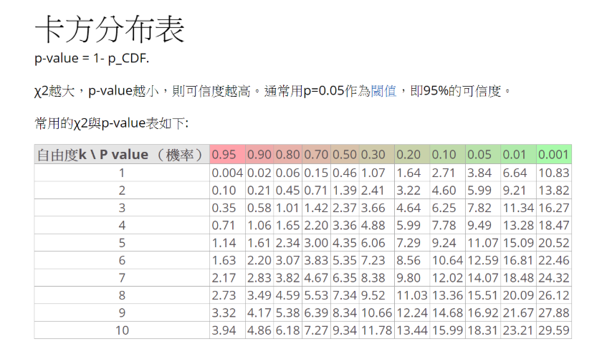
Task: Click the 0.70 column header
Action: click(316, 155)
